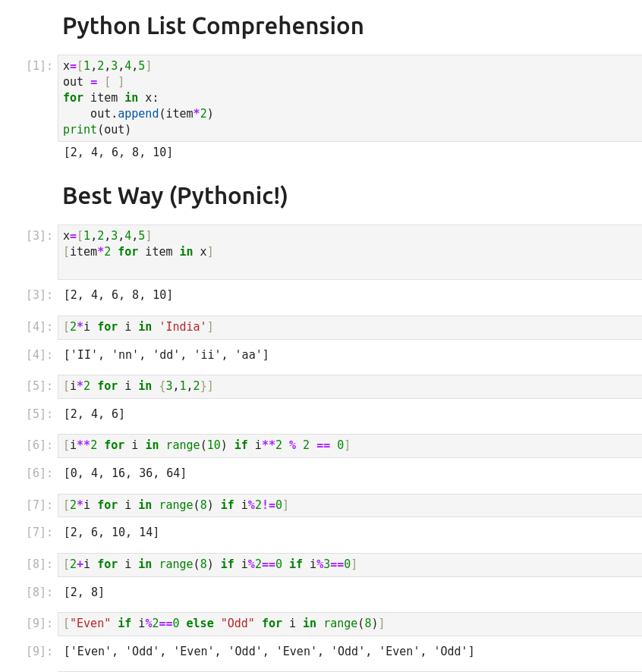
Task: Click the [item*2 for item in x] line
Action: point(138,252)
